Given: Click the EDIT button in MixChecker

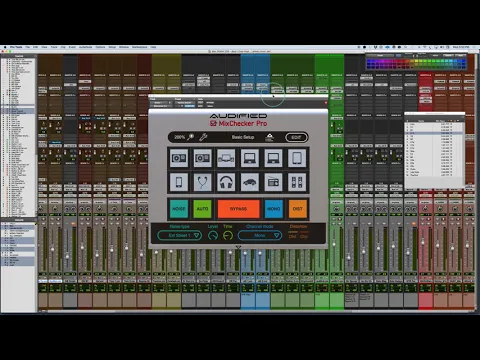Looking at the screenshot, I should pos(296,137).
